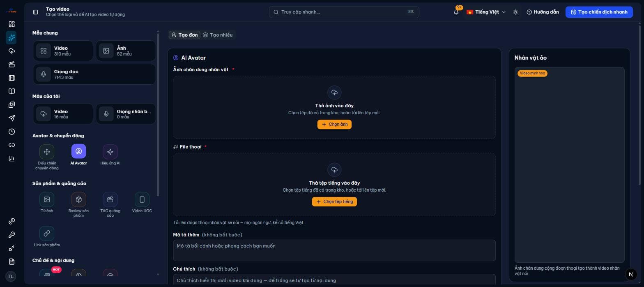
Task: Select TVC quảng cáo template
Action: [110, 199]
